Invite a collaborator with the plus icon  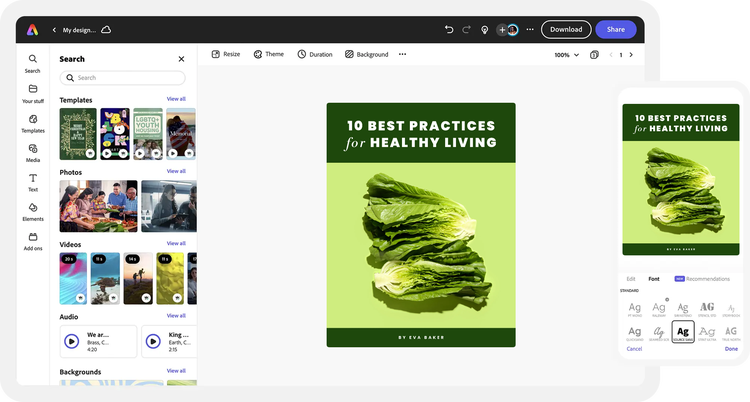click(x=502, y=30)
